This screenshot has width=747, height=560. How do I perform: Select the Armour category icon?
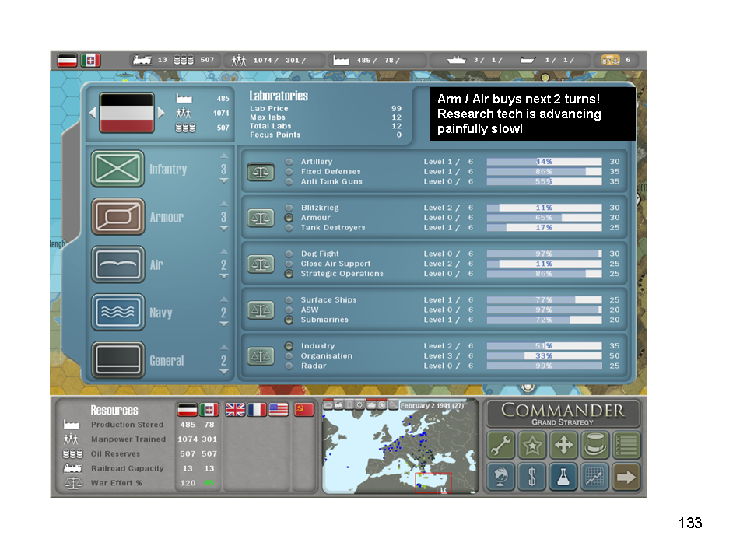click(117, 217)
